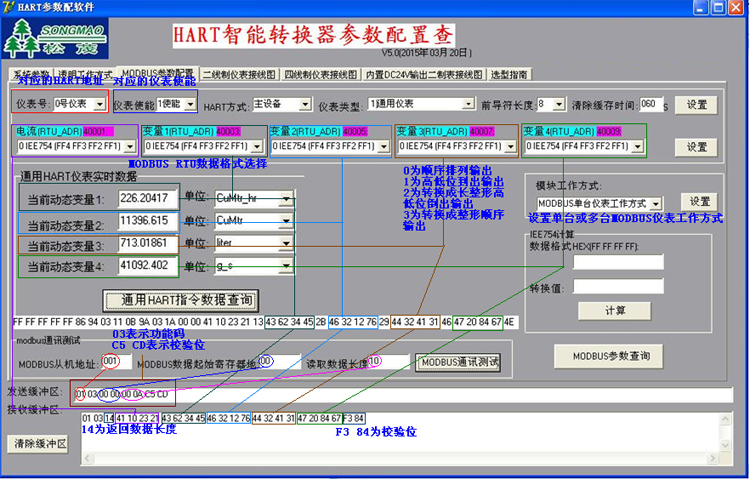This screenshot has width=750, height=479.
Task: Click the 通用HART指令数据查询 button
Action: (181, 300)
